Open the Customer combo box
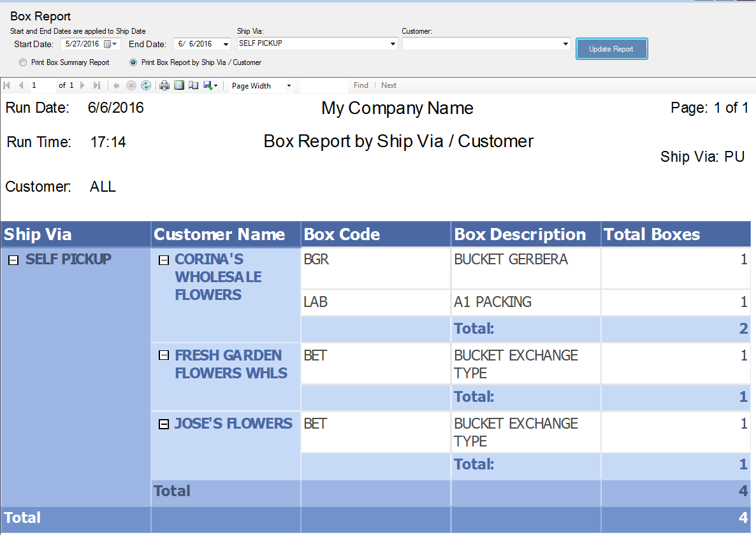The image size is (756, 535). coord(565,44)
